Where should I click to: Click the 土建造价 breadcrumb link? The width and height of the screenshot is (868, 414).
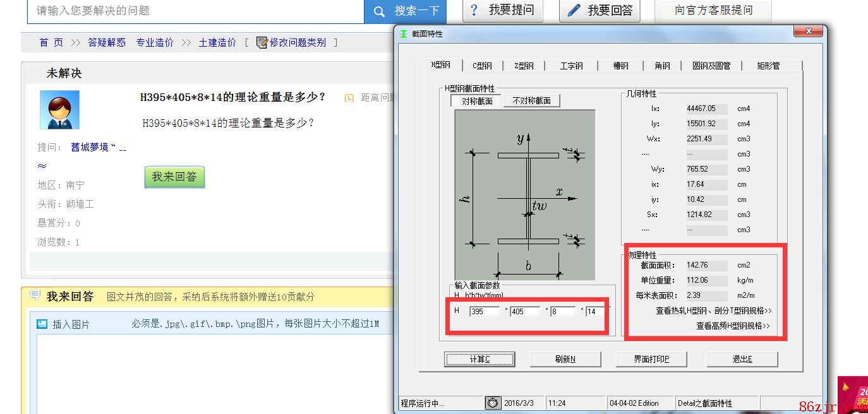point(217,42)
